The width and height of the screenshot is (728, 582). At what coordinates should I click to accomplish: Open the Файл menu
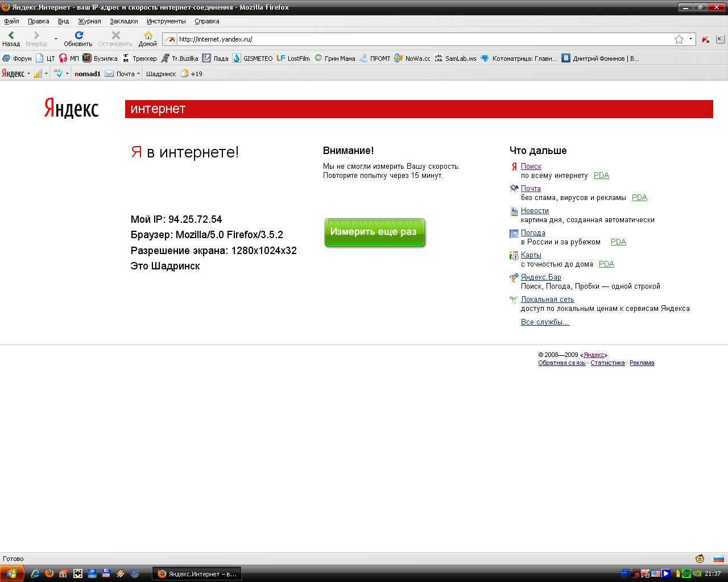coord(11,21)
